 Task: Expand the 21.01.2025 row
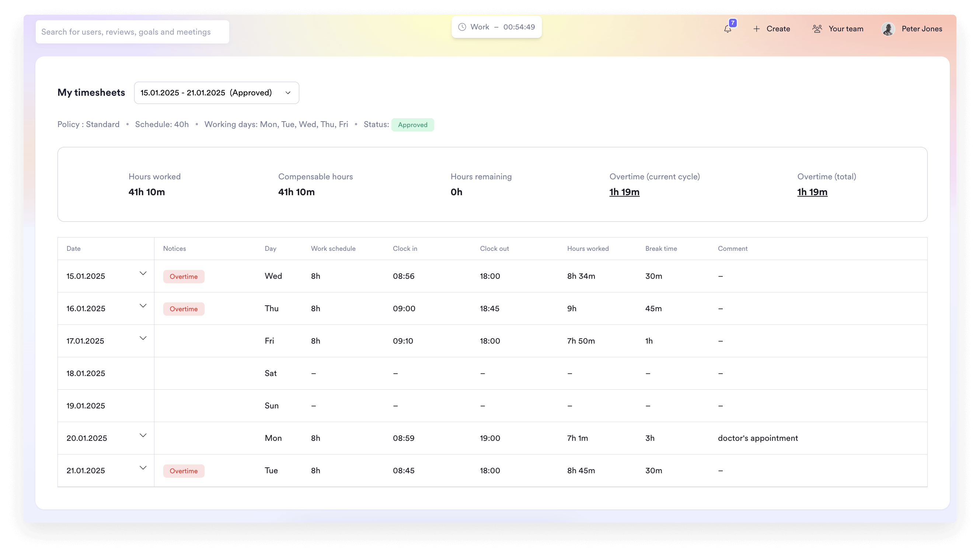click(x=143, y=467)
